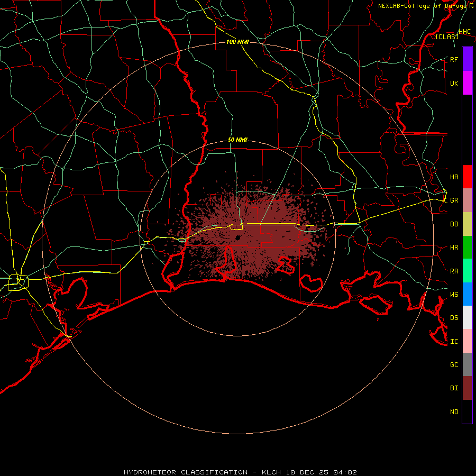Click the ND black legend swatch
Image resolution: width=476 pixels, height=476 pixels.
coord(467,411)
